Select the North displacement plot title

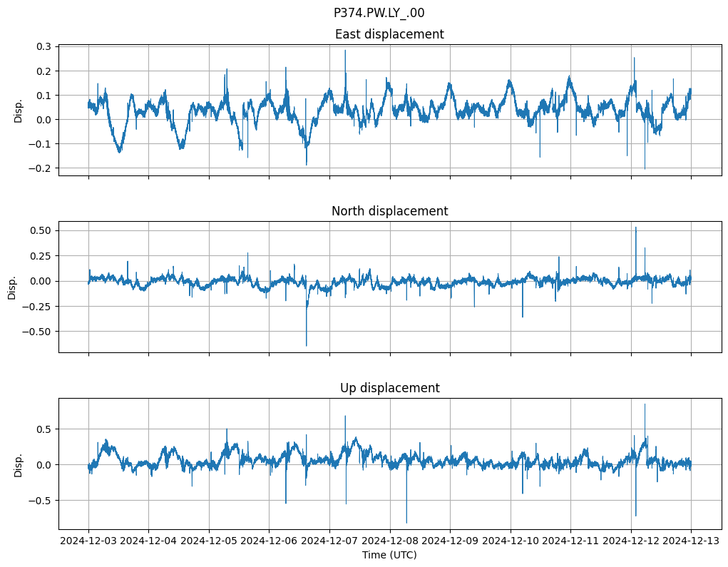click(x=389, y=211)
